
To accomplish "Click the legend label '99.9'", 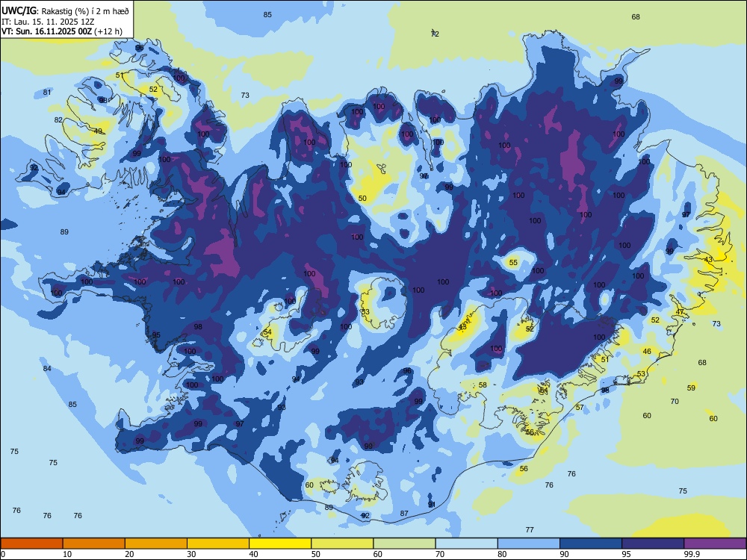I will point(692,554).
